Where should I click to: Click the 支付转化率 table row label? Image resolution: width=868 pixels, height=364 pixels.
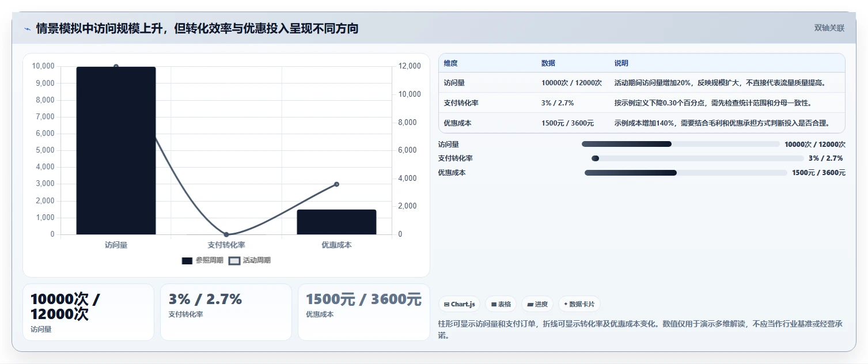[x=461, y=103]
